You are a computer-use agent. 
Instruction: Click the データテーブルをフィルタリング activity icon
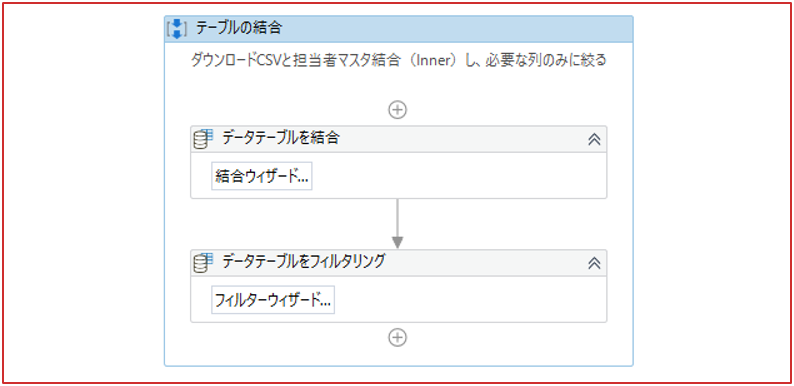pos(204,262)
